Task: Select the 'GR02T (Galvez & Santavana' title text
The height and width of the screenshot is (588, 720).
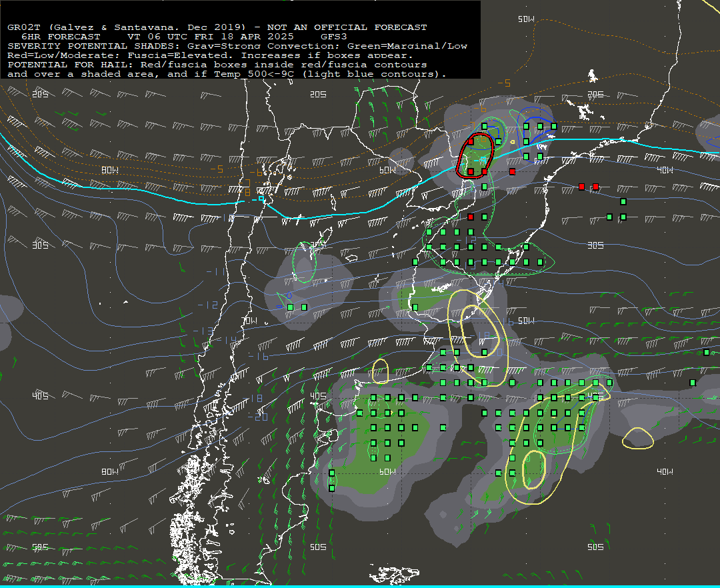Action: [x=92, y=27]
